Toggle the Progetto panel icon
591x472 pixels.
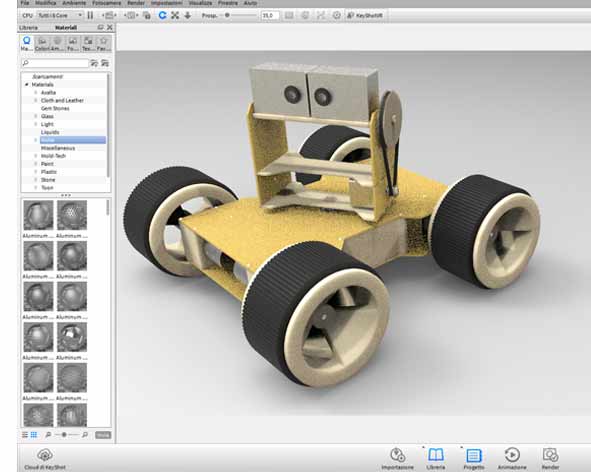tap(474, 455)
